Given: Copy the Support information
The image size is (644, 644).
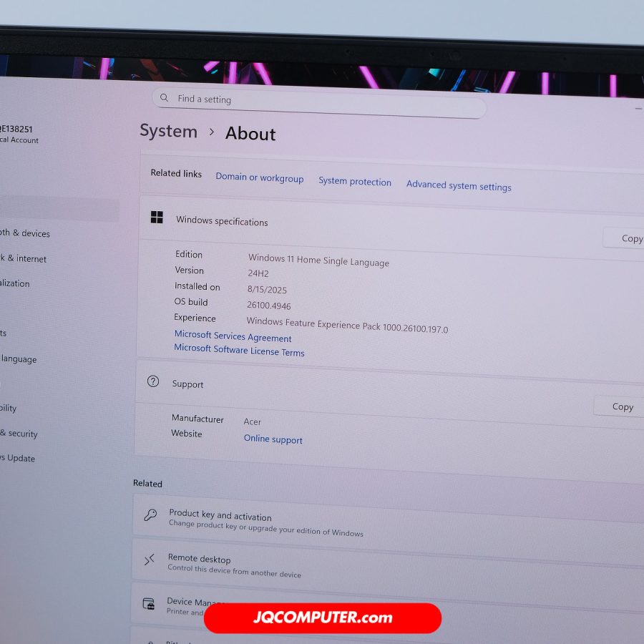Looking at the screenshot, I should pyautogui.click(x=620, y=406).
